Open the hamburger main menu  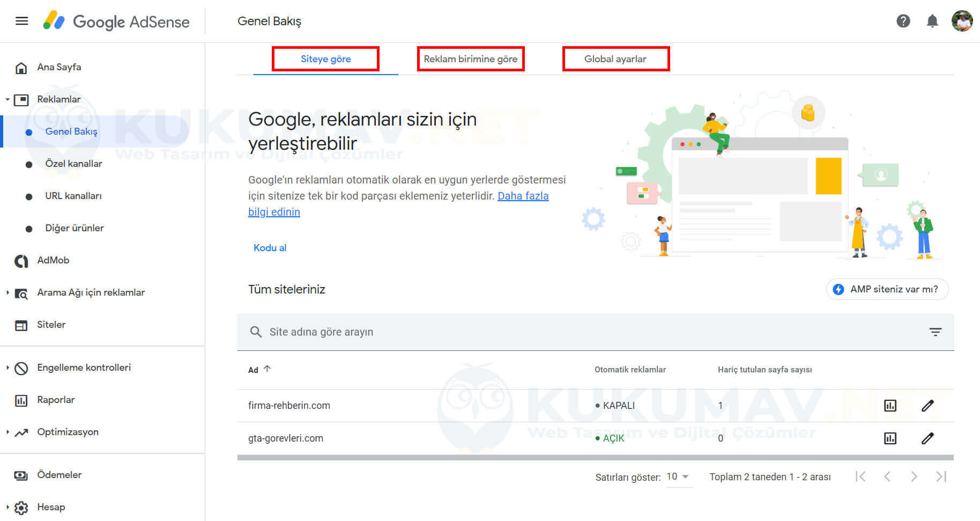[x=22, y=21]
